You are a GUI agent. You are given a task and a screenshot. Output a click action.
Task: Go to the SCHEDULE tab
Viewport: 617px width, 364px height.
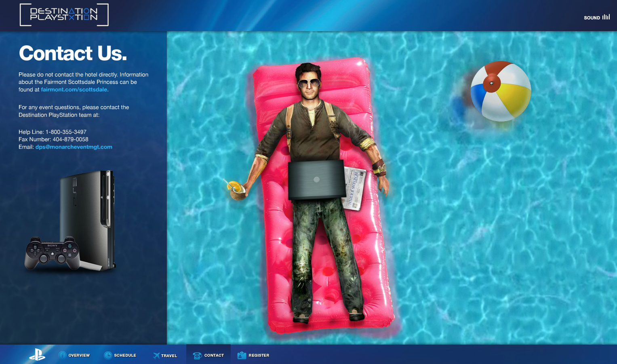coord(120,355)
